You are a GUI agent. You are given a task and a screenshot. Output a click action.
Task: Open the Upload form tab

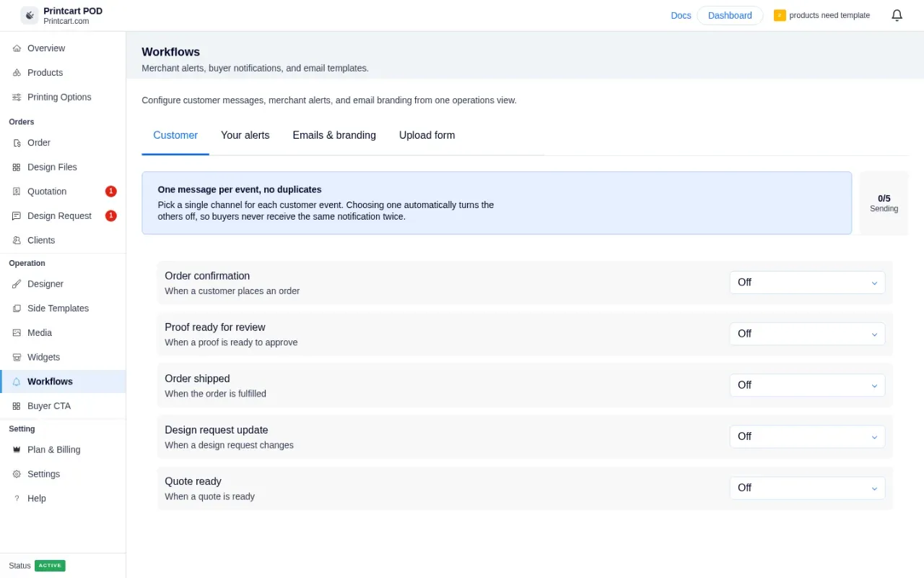pos(427,135)
